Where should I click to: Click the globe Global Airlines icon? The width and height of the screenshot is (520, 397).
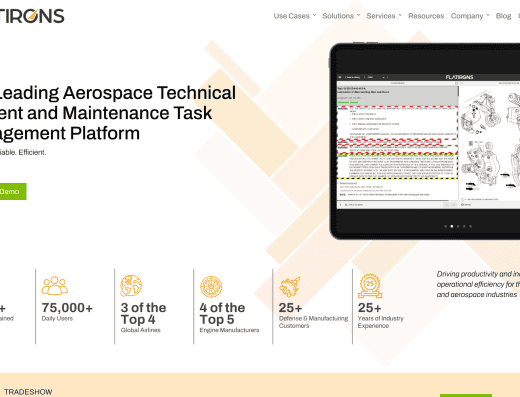click(131, 286)
